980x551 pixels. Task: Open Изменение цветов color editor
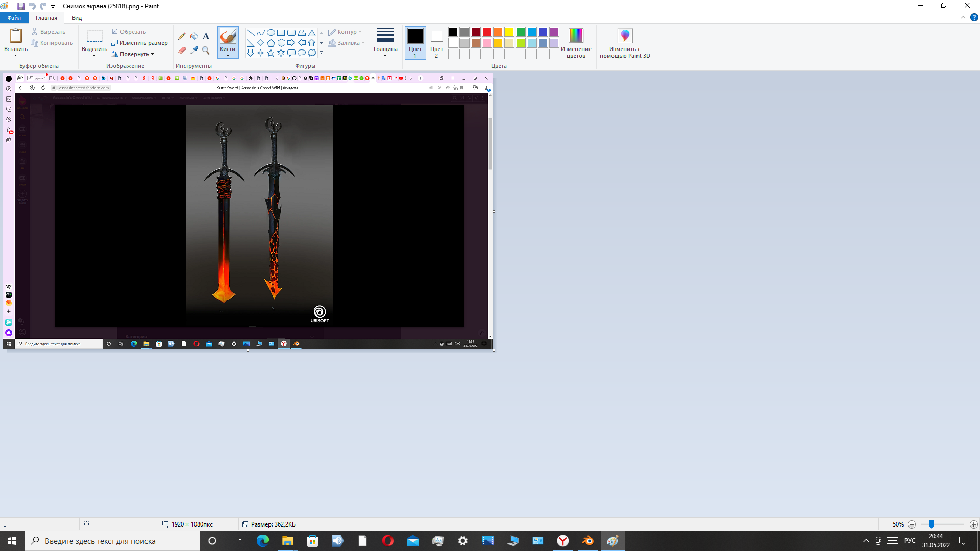click(576, 42)
